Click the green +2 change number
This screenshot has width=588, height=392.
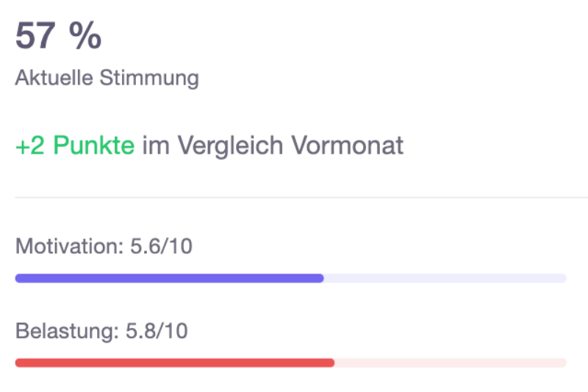point(30,145)
